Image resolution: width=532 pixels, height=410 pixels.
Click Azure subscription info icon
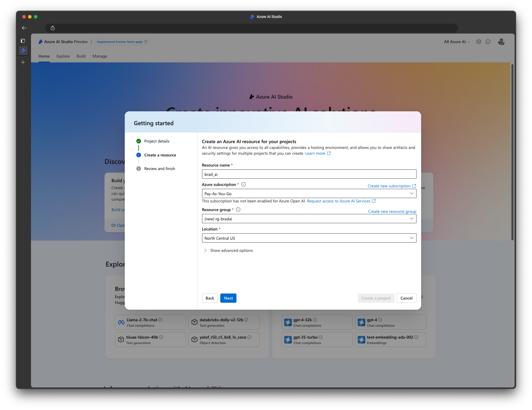[x=243, y=184]
